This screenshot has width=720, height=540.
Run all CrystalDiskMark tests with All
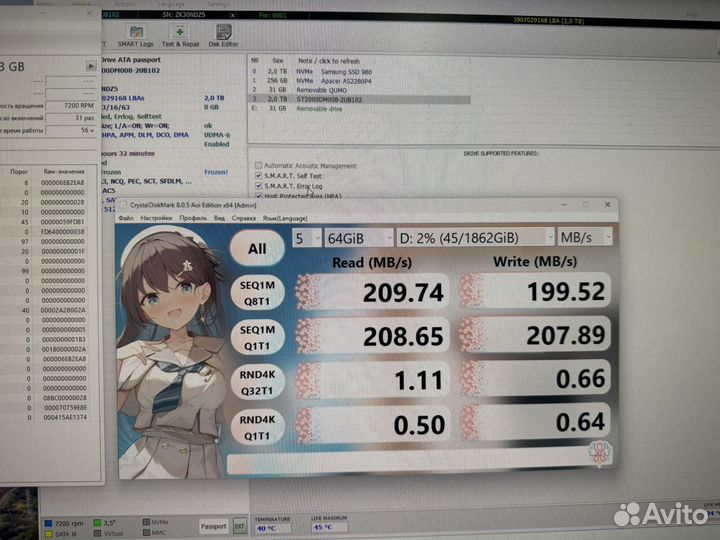tap(257, 248)
